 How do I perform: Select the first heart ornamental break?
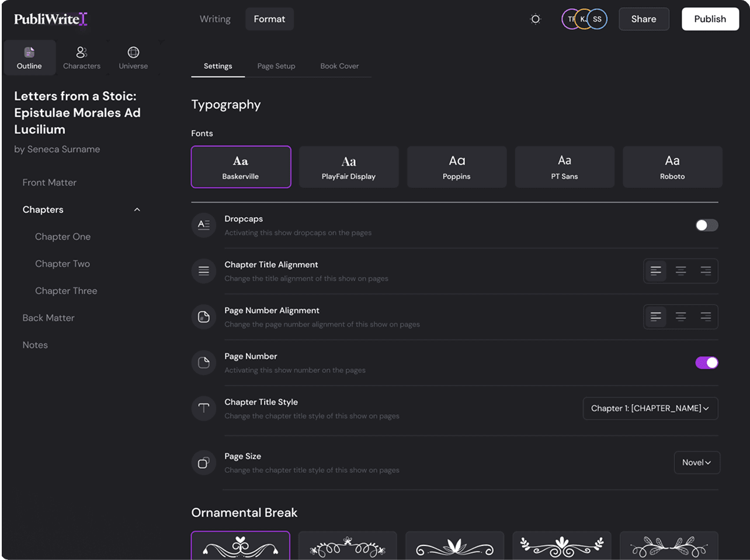point(241,547)
